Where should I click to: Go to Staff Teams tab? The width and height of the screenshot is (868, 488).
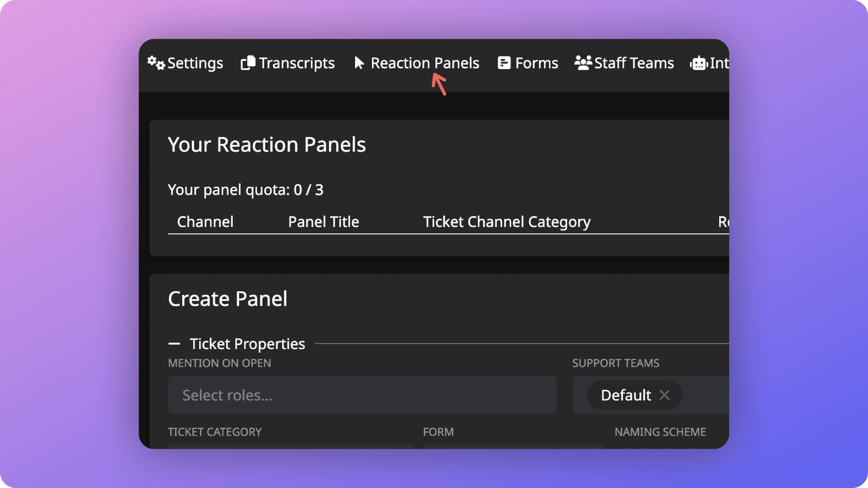tap(634, 63)
